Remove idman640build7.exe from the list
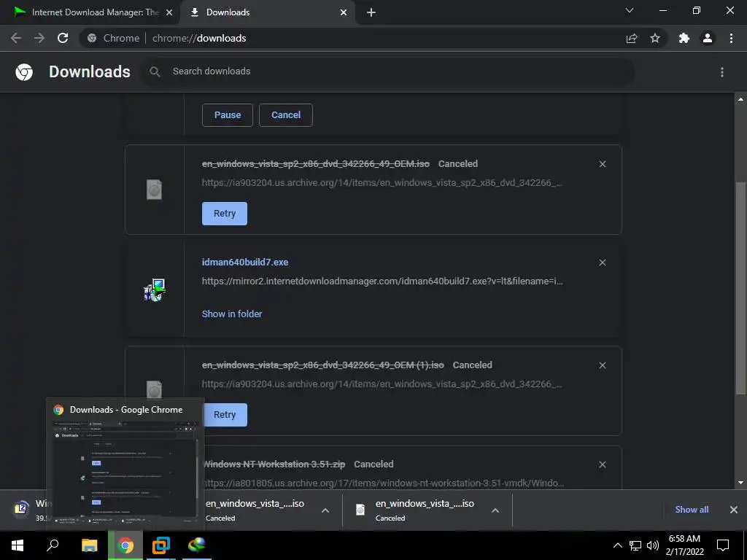The height and width of the screenshot is (560, 747). (x=603, y=262)
